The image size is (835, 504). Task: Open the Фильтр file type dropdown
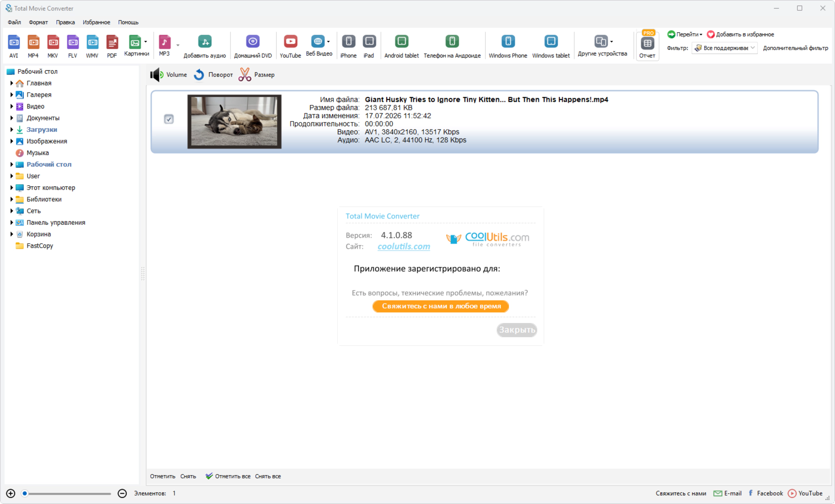click(x=725, y=48)
